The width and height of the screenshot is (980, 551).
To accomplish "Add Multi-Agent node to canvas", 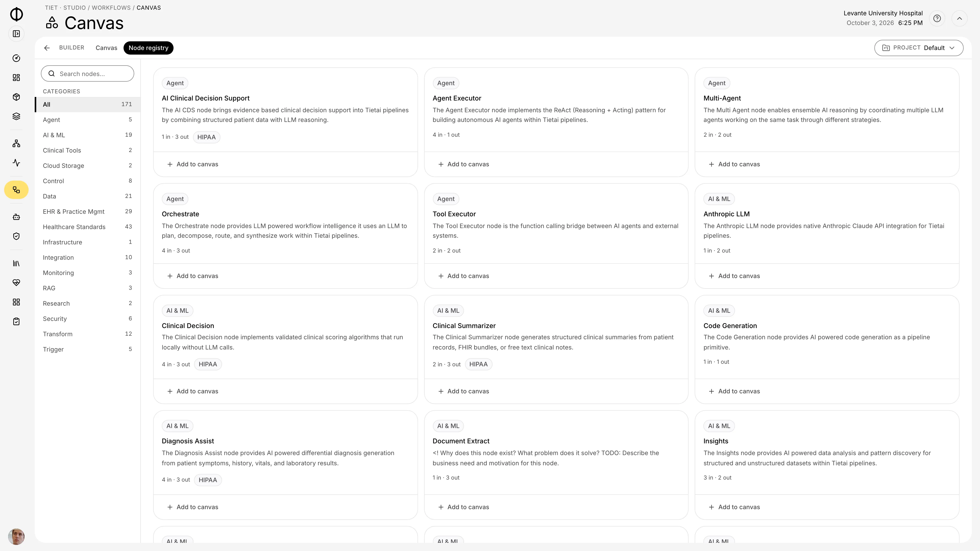I will point(734,164).
